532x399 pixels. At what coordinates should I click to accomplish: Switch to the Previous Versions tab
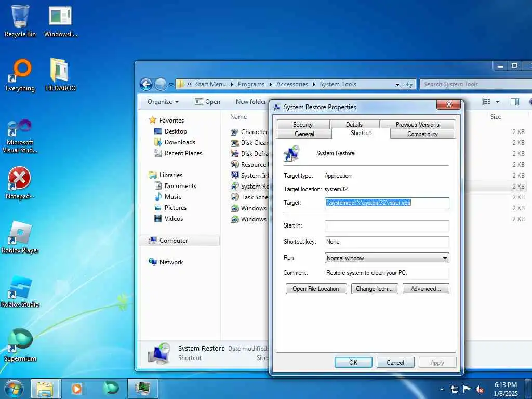417,124
